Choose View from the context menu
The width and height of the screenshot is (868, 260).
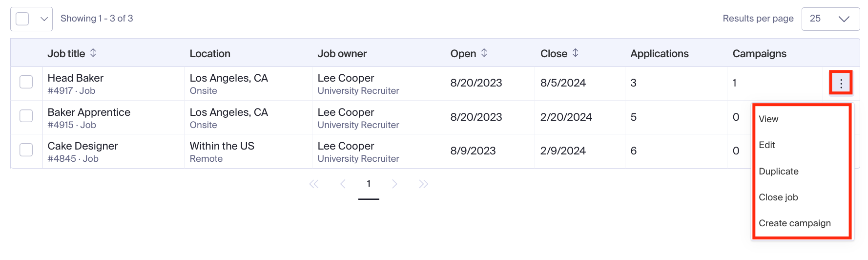(768, 119)
